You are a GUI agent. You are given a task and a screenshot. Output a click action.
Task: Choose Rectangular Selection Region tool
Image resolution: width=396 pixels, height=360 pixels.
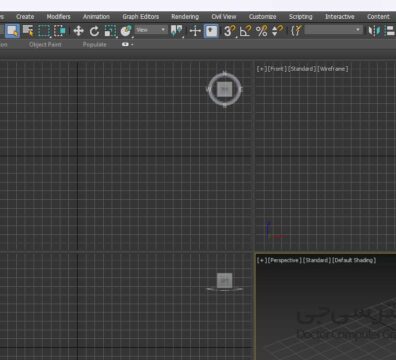44,31
